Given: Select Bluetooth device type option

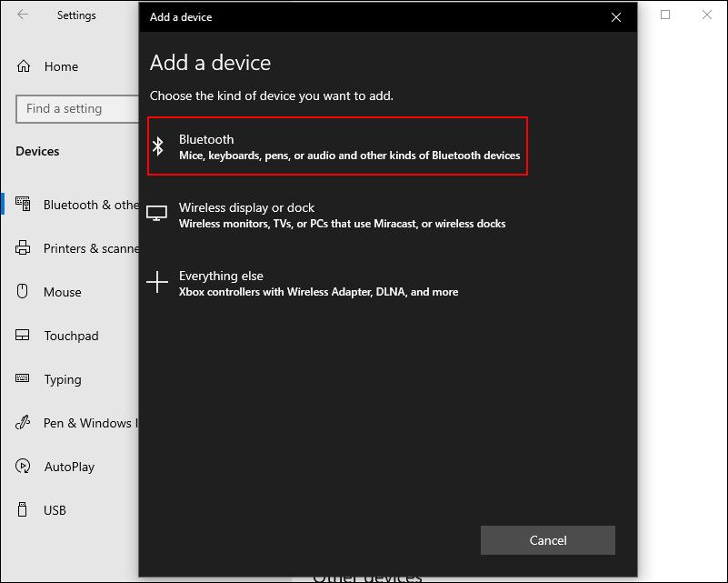Looking at the screenshot, I should click(337, 146).
